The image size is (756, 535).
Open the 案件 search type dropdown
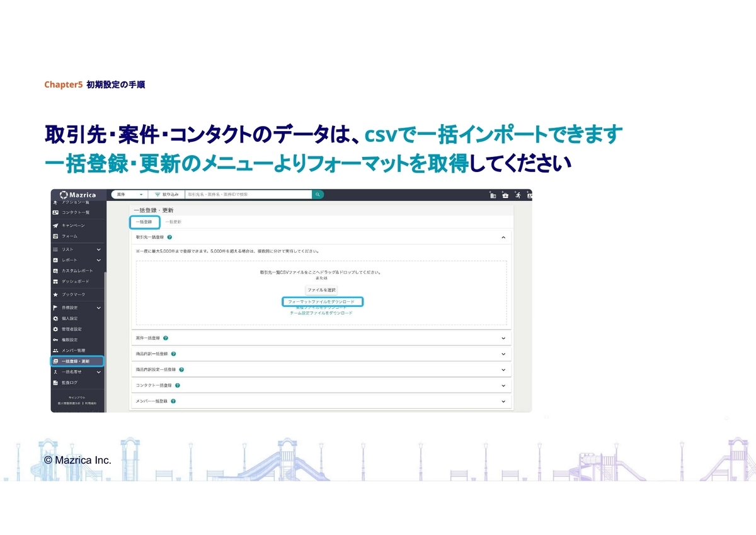click(x=130, y=195)
